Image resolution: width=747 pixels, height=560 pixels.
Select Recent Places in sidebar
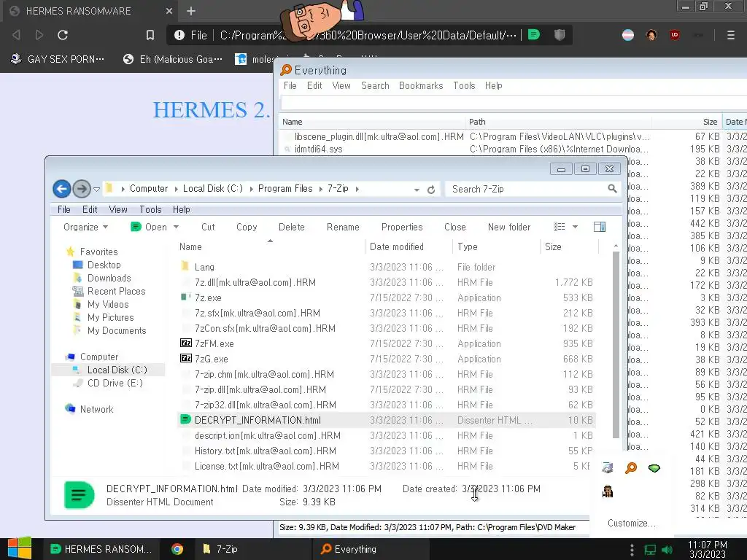[116, 291]
